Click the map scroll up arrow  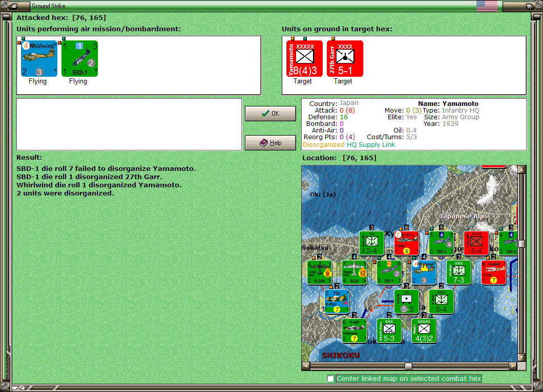click(522, 169)
